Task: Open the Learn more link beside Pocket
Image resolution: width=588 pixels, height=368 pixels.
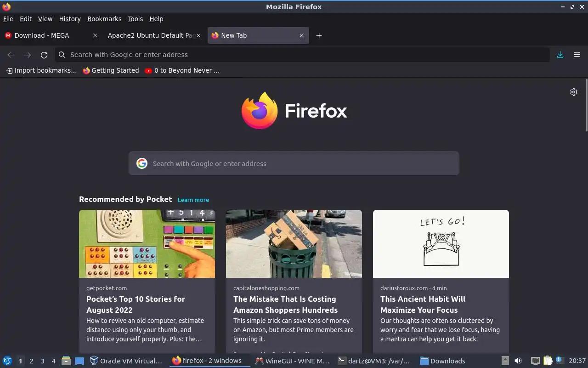Action: tap(193, 200)
